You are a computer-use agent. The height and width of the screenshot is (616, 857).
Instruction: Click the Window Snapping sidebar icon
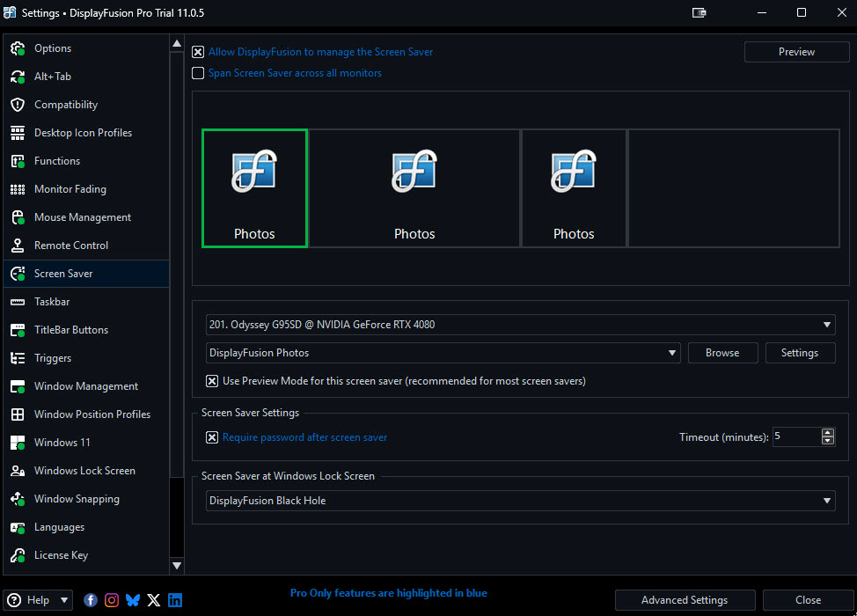[x=18, y=499]
